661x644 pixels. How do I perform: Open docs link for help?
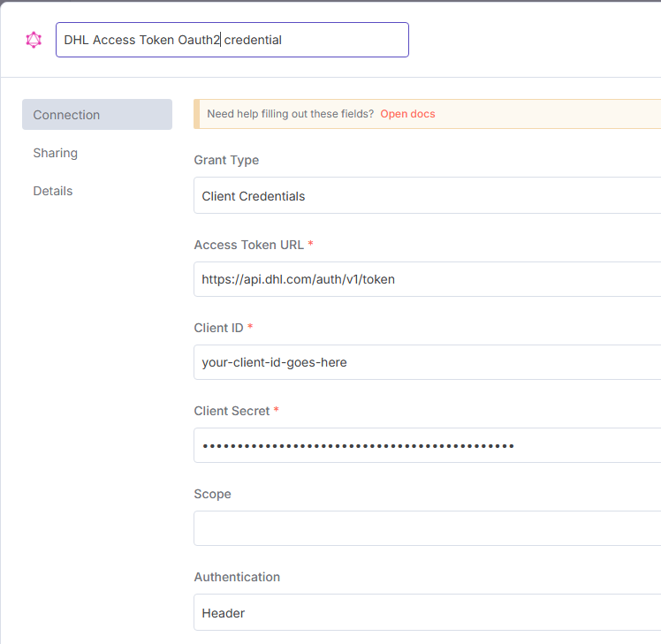point(407,114)
